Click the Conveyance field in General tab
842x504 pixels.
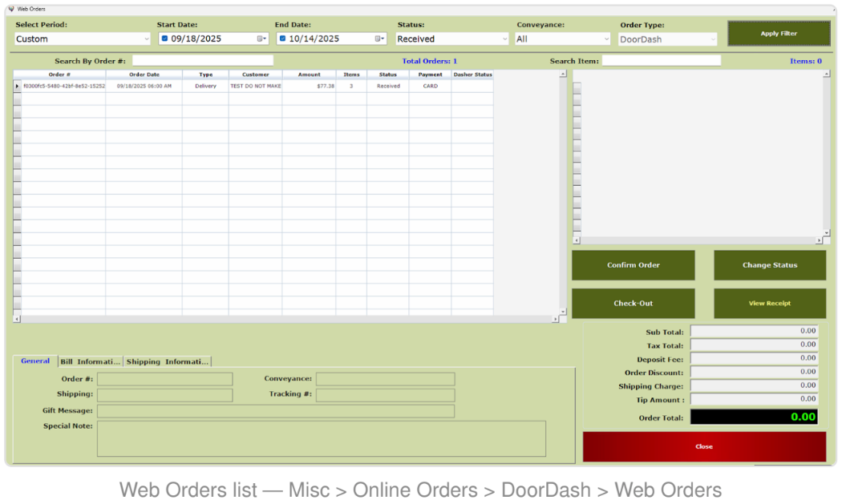point(386,379)
